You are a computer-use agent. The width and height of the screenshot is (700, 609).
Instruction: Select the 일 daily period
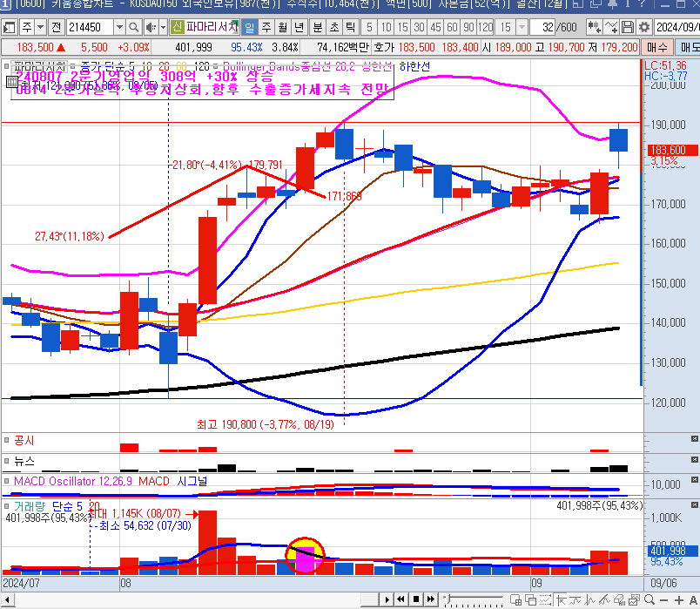(250, 27)
